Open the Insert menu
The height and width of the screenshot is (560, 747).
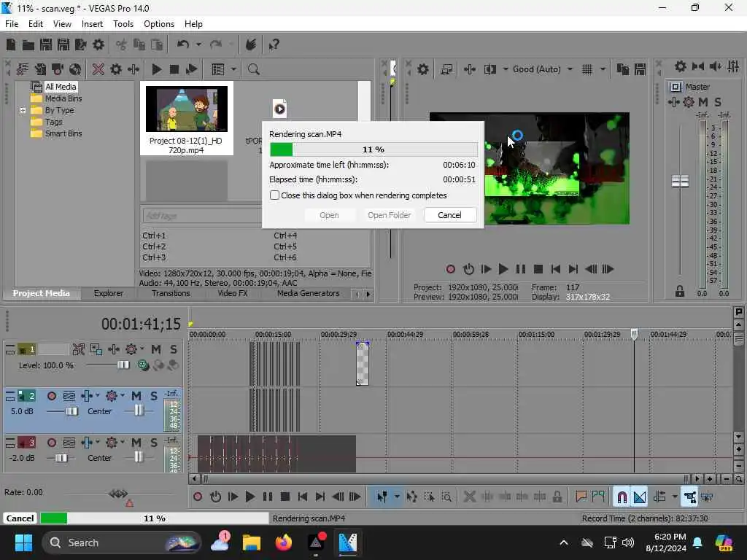click(92, 24)
